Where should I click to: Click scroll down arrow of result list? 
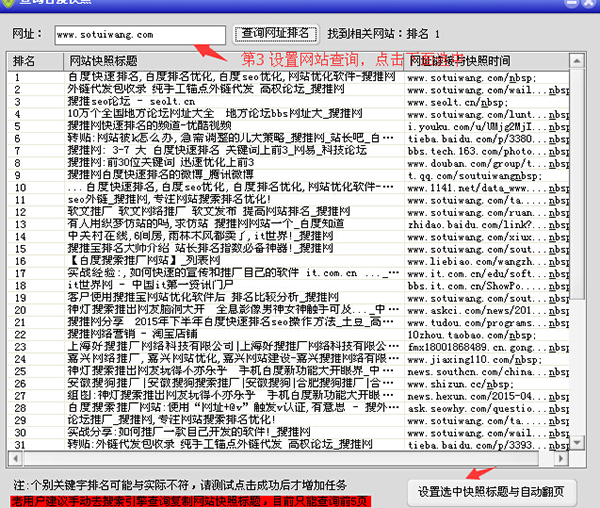[x=577, y=443]
